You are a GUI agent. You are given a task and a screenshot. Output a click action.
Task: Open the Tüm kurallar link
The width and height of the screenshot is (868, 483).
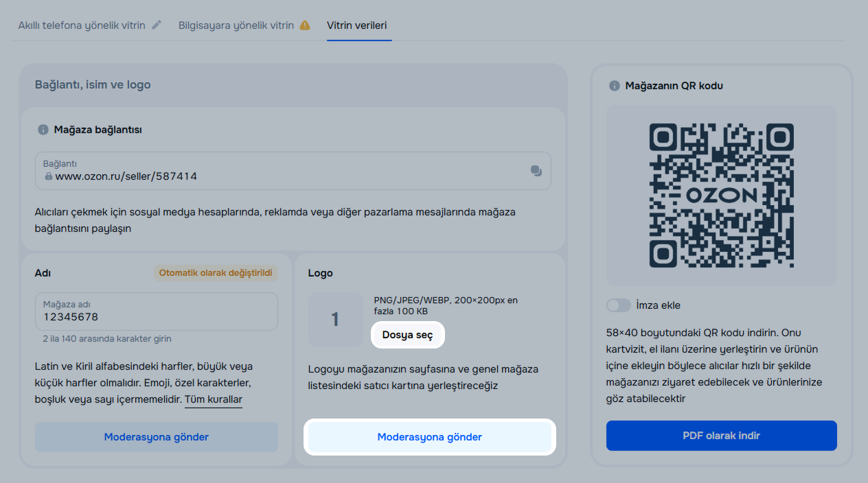click(213, 399)
